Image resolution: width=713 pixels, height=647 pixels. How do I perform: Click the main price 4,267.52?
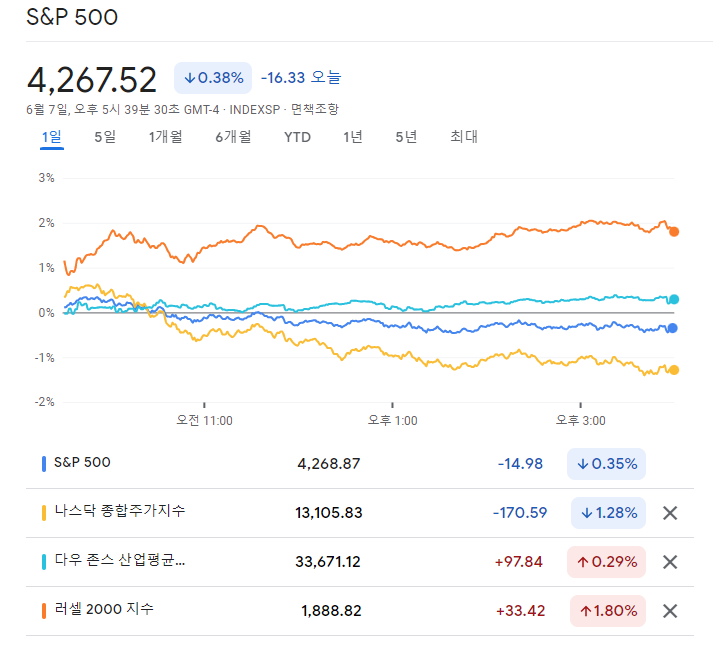click(92, 80)
